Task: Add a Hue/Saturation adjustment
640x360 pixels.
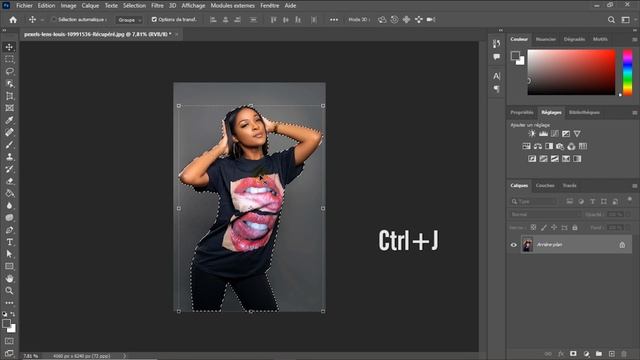Action: (527, 146)
